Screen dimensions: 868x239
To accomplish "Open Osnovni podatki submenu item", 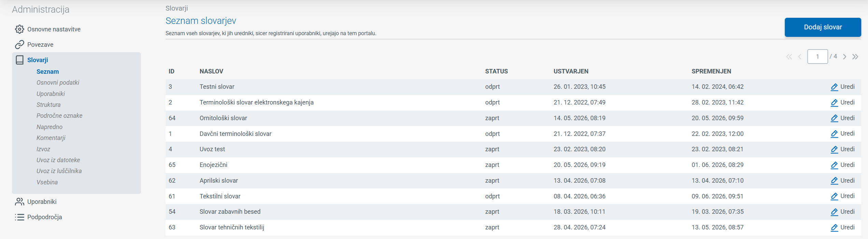I will click(x=58, y=83).
